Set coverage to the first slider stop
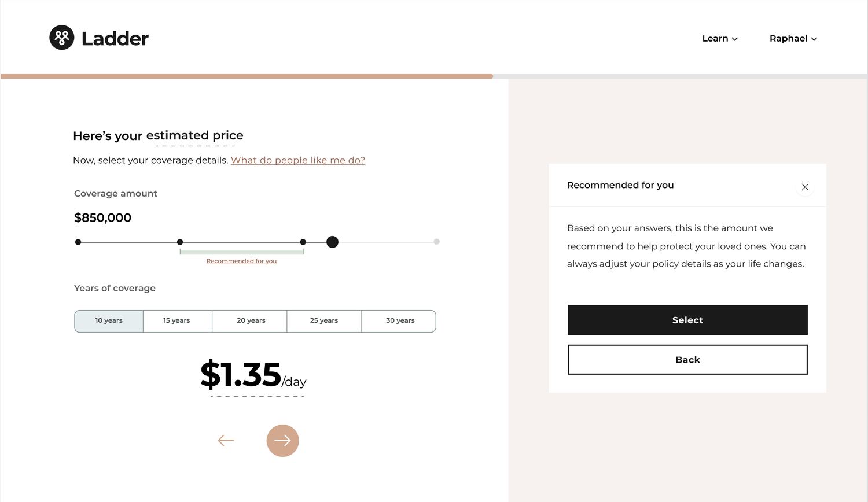 (78, 242)
